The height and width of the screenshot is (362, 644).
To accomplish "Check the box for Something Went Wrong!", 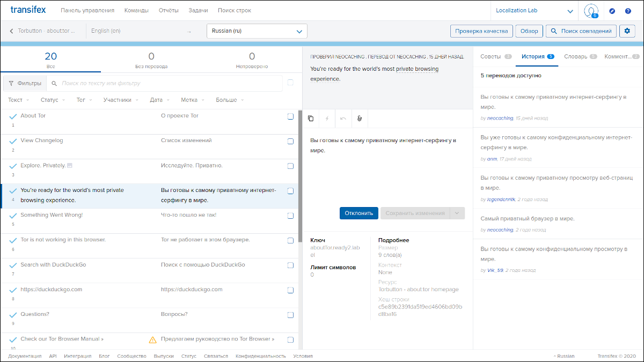I will [x=290, y=216].
